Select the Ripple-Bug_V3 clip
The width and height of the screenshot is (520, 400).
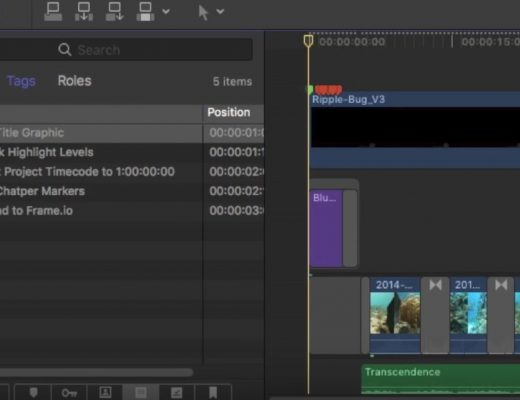pyautogui.click(x=415, y=130)
